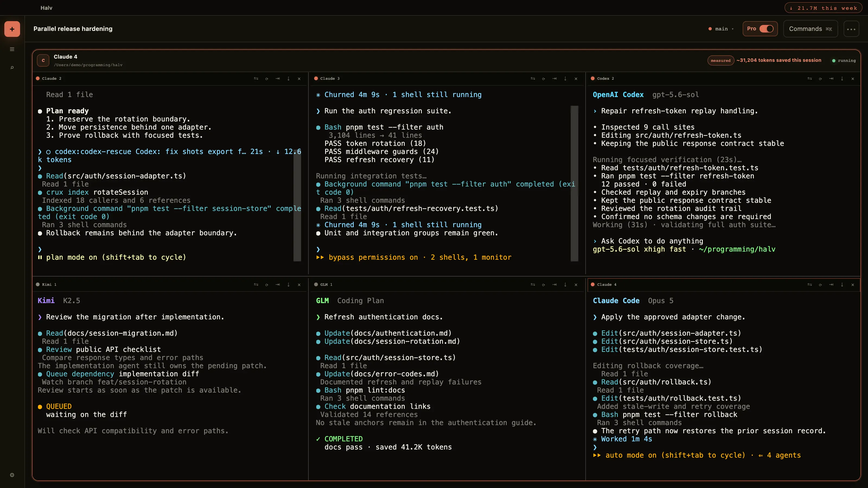Open the main branch dropdown
The image size is (868, 488).
pos(722,29)
